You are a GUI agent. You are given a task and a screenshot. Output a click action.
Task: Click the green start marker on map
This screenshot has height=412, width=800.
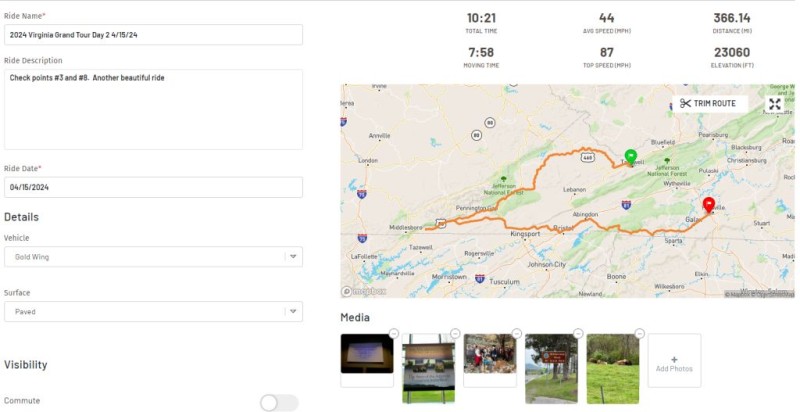tap(630, 157)
